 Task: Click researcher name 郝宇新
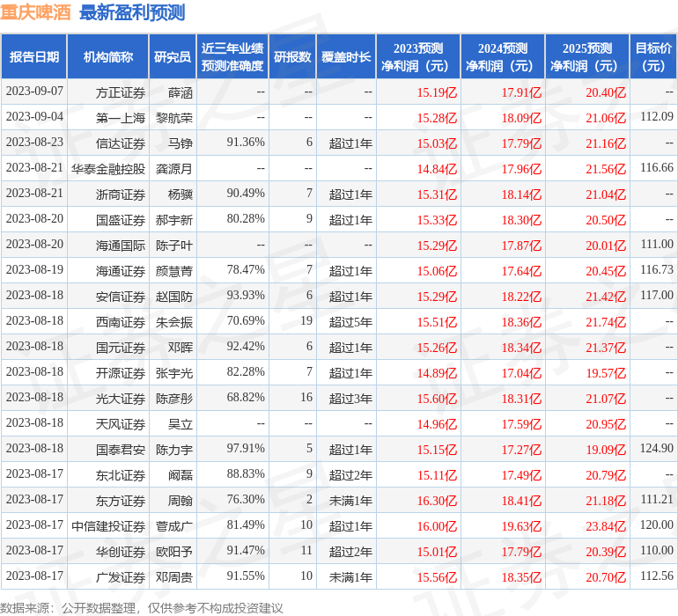click(174, 220)
